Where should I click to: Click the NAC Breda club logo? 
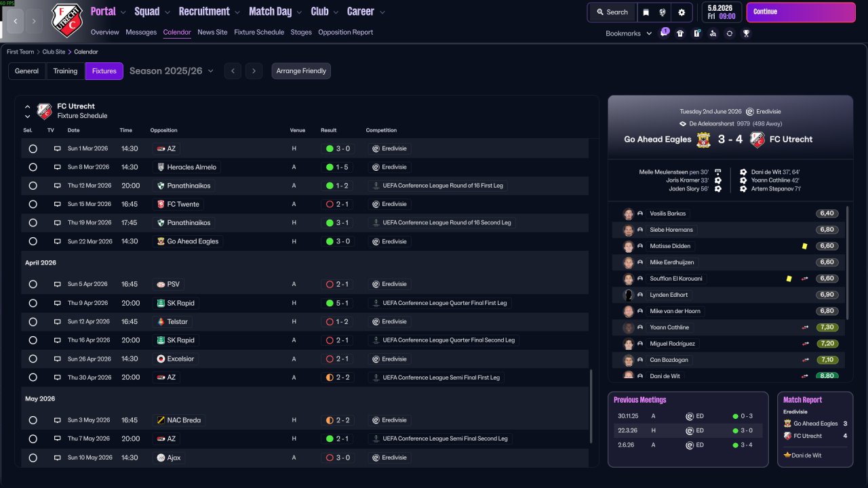(161, 420)
